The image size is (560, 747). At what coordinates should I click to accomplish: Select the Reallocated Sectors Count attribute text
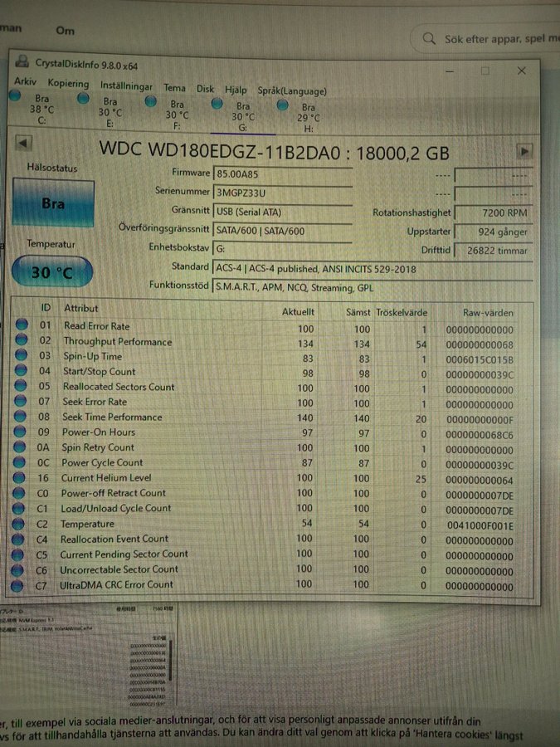tap(119, 387)
